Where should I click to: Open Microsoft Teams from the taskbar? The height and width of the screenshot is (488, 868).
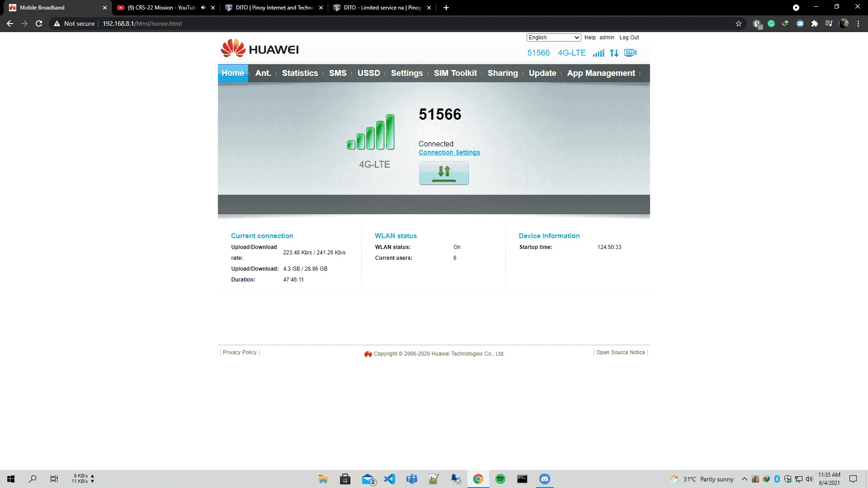point(411,479)
